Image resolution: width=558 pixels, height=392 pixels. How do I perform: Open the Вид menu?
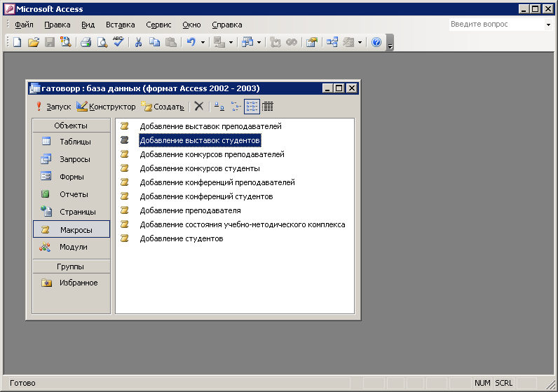[88, 25]
